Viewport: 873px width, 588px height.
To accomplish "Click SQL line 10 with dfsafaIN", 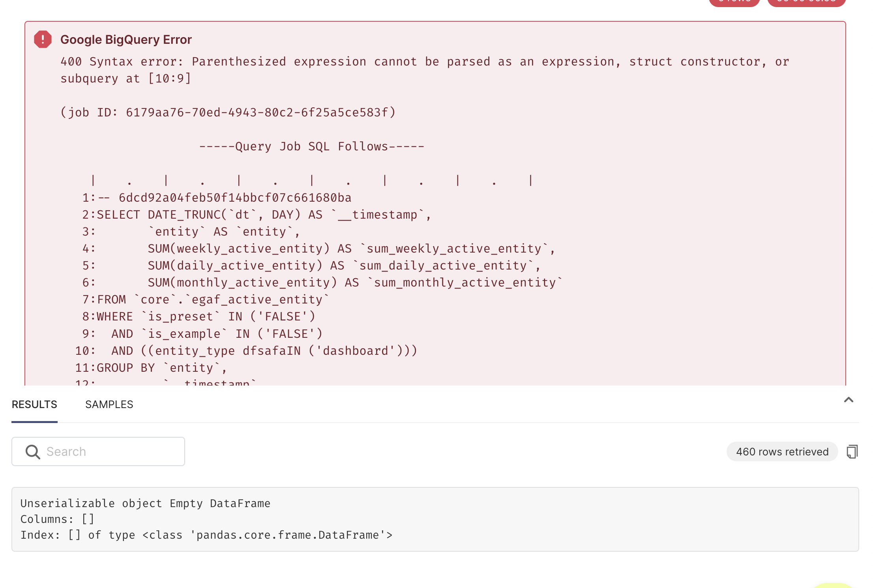I will point(264,351).
